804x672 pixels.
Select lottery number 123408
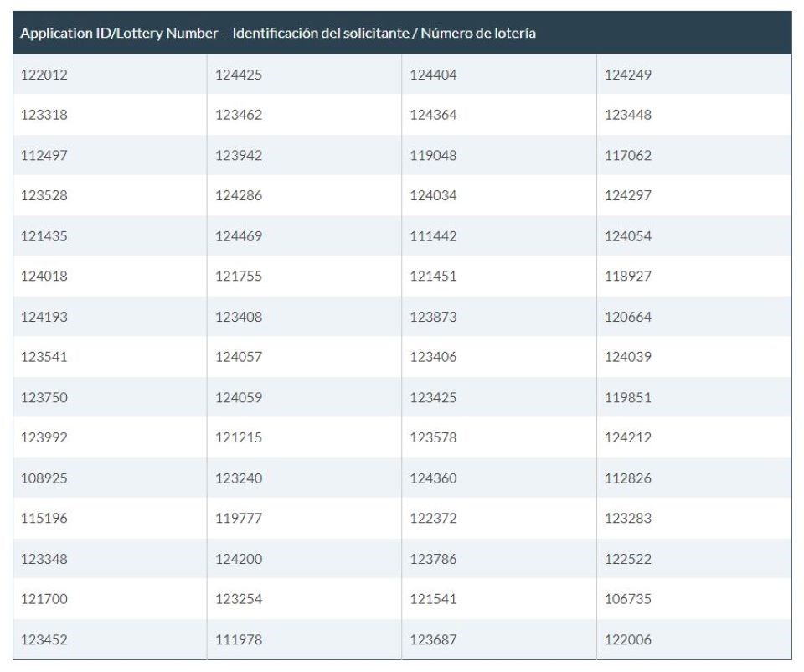point(239,317)
